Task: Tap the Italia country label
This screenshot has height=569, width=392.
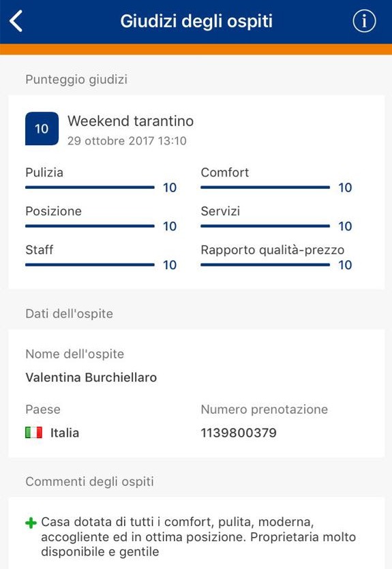Action: pos(65,433)
